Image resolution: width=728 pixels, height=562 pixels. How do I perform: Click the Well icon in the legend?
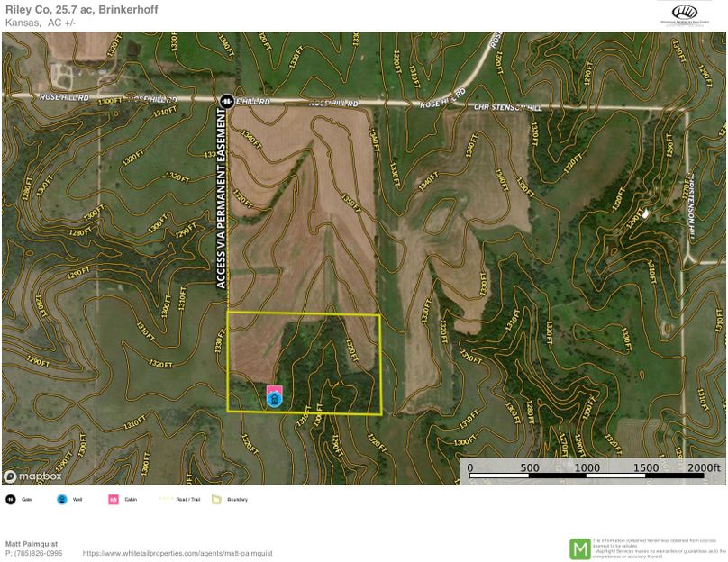(62, 499)
